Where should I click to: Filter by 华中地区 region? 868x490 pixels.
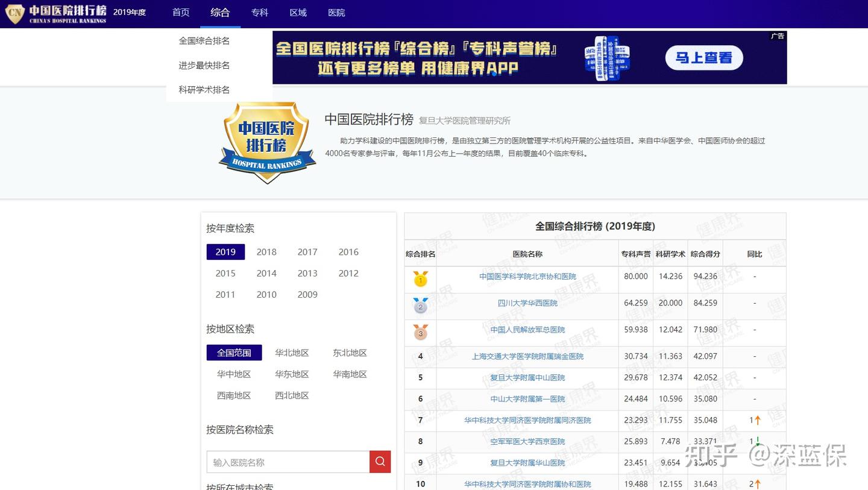point(234,374)
